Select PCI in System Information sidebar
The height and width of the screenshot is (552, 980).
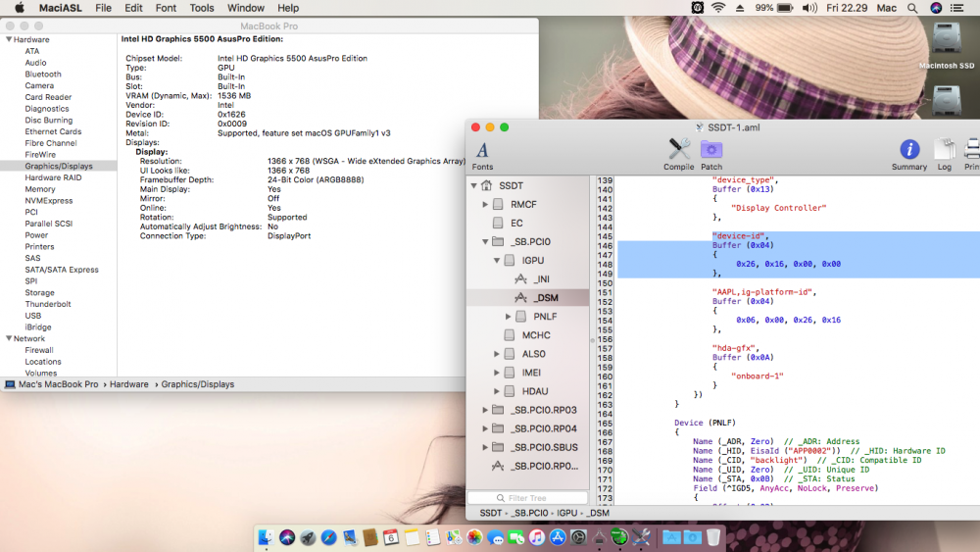click(31, 212)
